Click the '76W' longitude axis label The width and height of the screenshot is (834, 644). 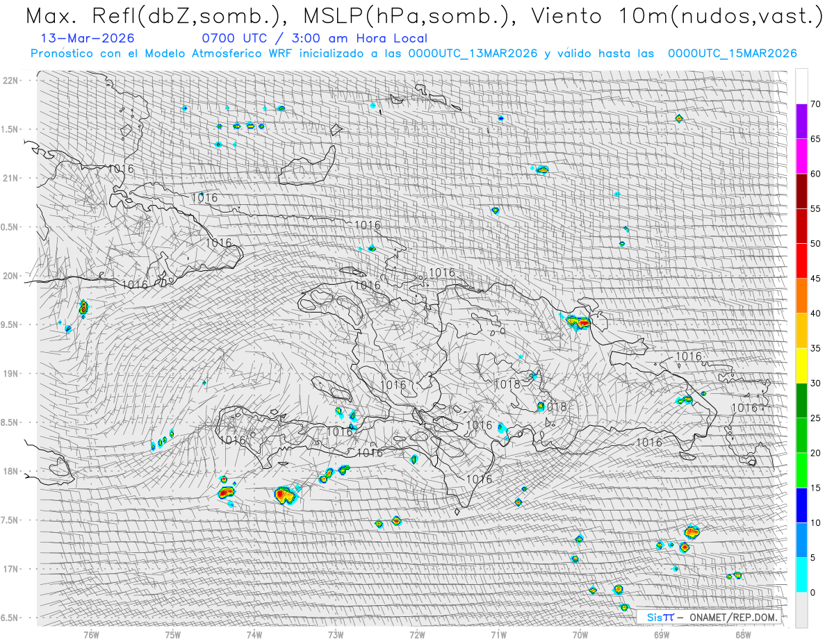(91, 634)
